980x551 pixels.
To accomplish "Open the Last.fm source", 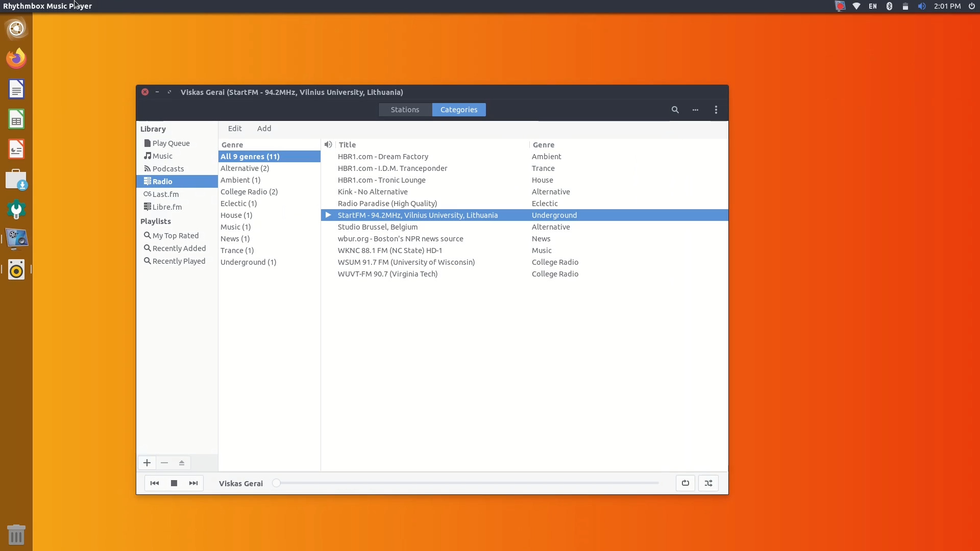I will pos(165,194).
